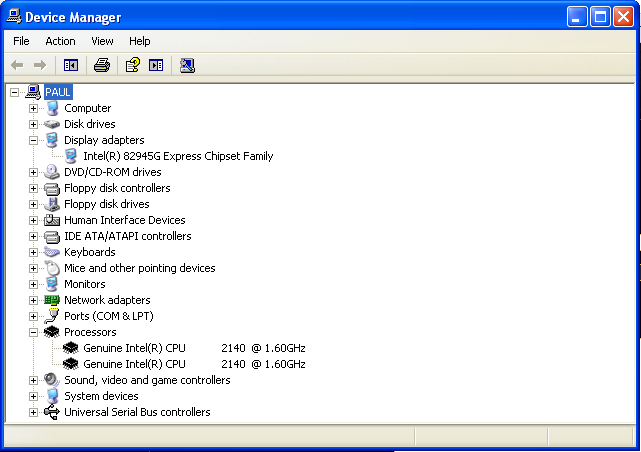Expand Universal Serial Bus controllers node
The width and height of the screenshot is (641, 452).
click(34, 413)
